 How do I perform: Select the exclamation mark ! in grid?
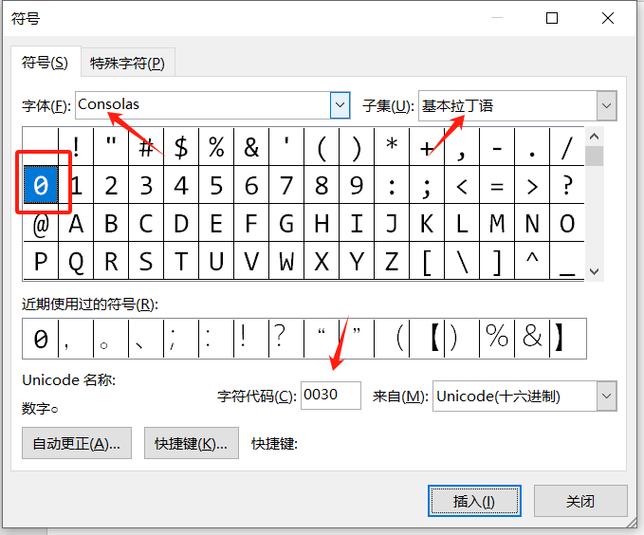pos(76,147)
